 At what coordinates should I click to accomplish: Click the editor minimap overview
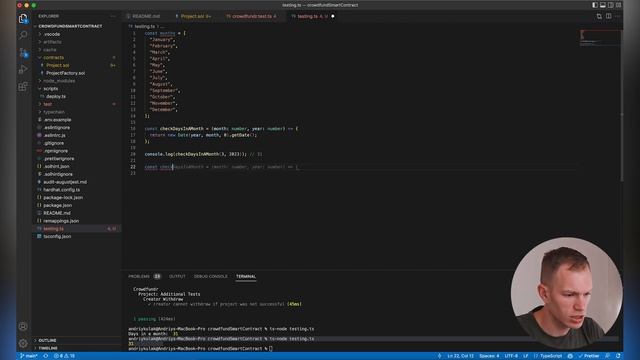click(x=600, y=38)
